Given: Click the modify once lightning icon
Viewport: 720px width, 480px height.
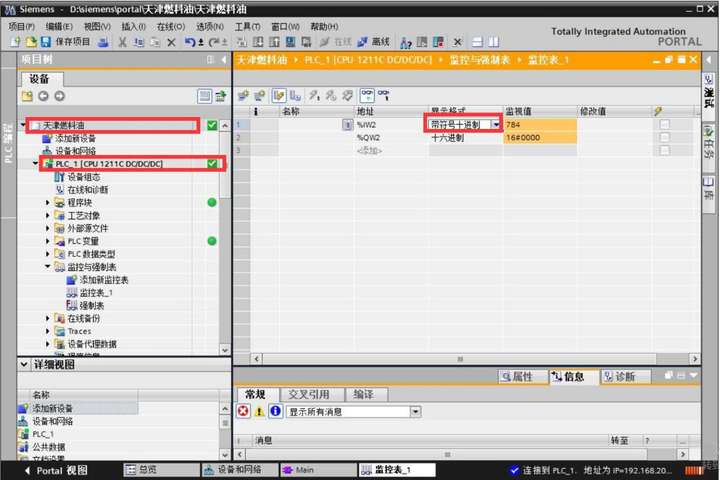Looking at the screenshot, I should coord(314,96).
